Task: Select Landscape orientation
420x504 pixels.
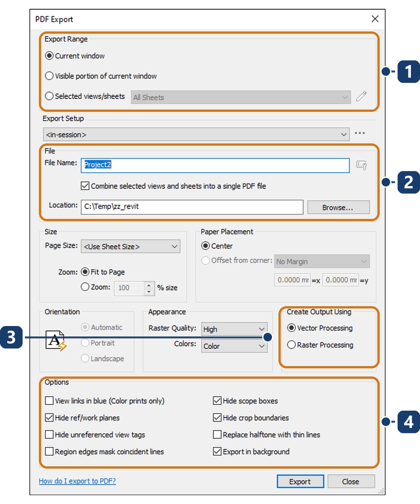Action: tap(85, 358)
